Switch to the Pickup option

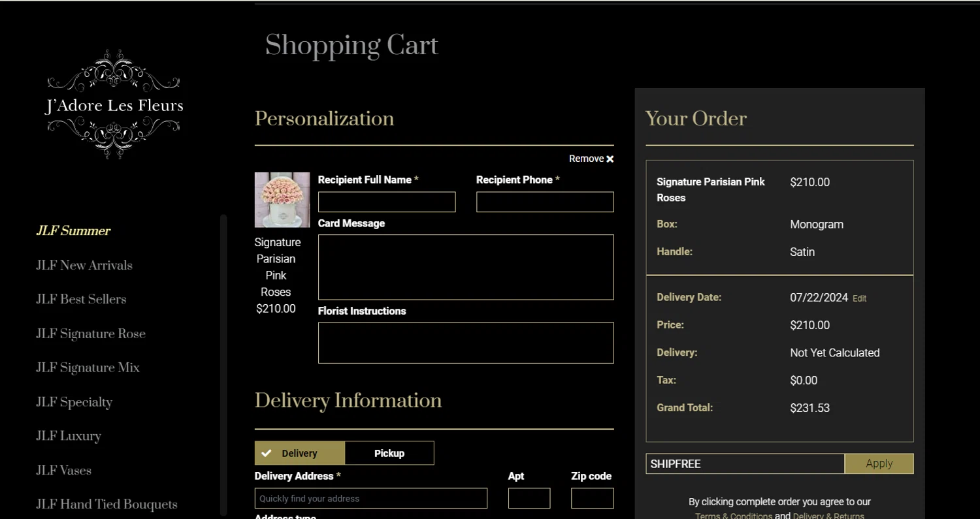pyautogui.click(x=389, y=453)
